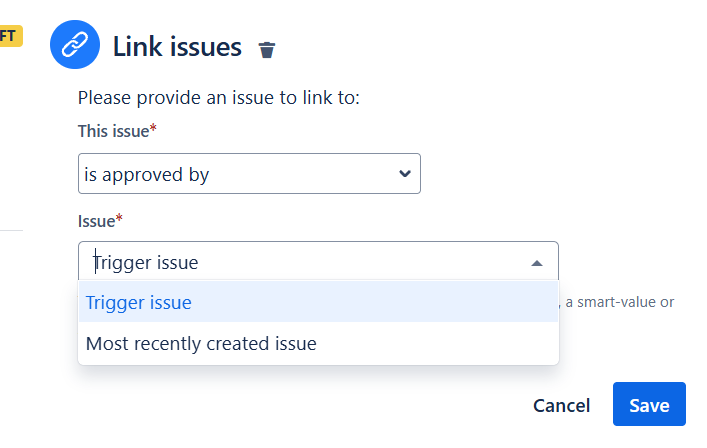Click the 'Please provide an issue' instruction text

tap(218, 99)
